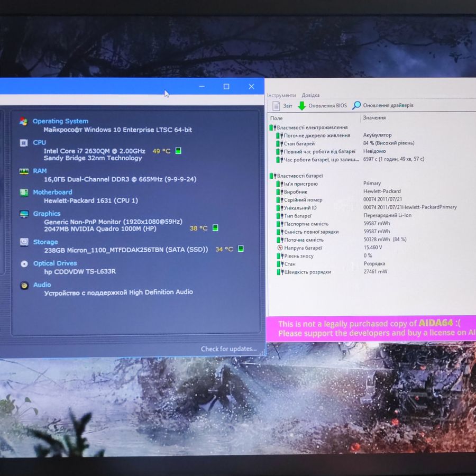The width and height of the screenshot is (476, 476).
Task: Click the Optical Drives disc icon
Action: 24,264
